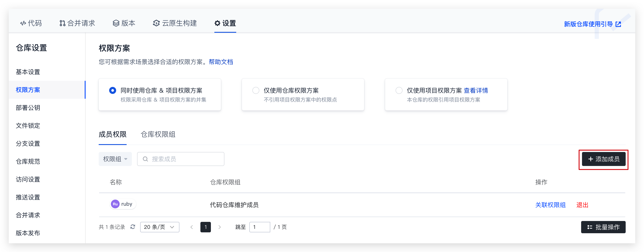Screen dimensions: 644x252
Task: Go to the previous page arrow
Action: coord(192,227)
